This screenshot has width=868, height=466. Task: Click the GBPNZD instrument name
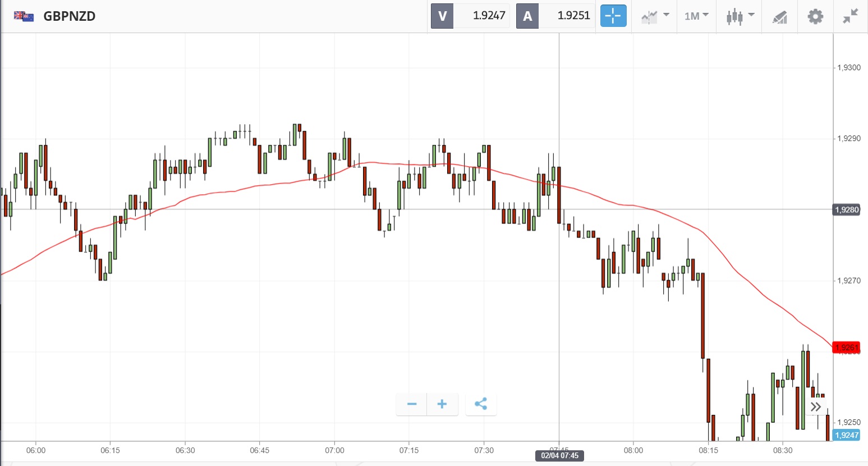coord(70,16)
